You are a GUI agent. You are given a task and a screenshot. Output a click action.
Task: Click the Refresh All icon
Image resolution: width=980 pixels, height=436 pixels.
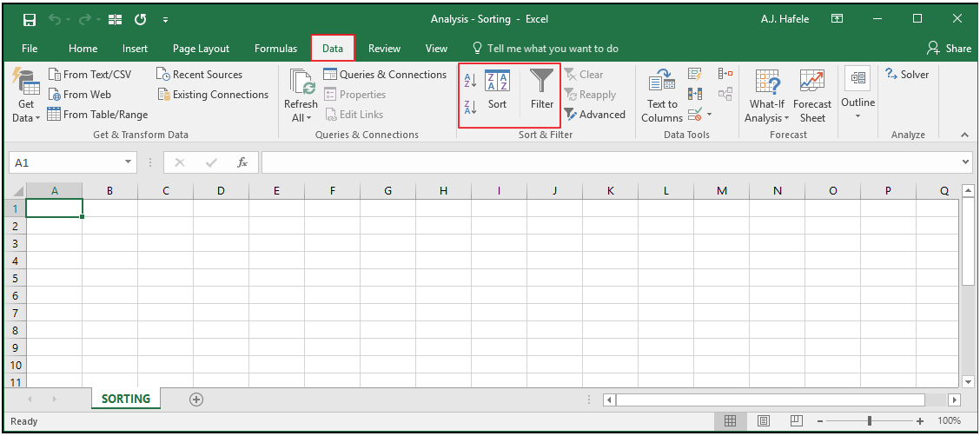tap(301, 82)
